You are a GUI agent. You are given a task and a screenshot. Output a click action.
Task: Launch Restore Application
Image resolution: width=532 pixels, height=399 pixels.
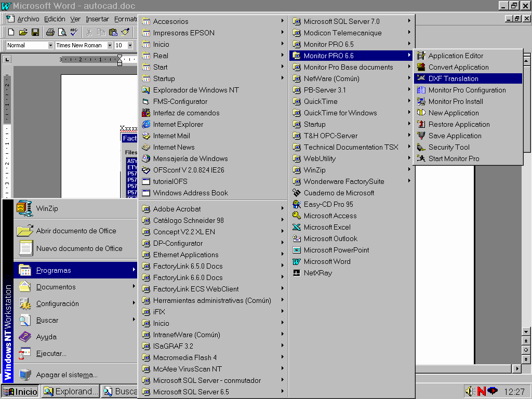tap(468, 124)
